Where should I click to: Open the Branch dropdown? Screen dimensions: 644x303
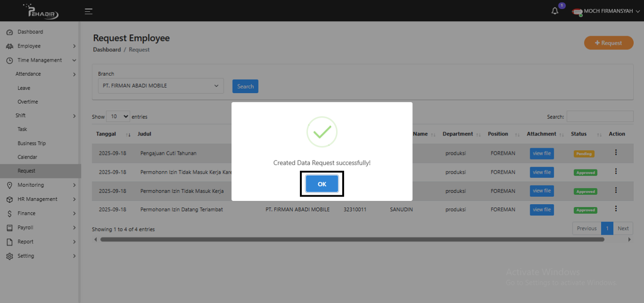[x=161, y=86]
